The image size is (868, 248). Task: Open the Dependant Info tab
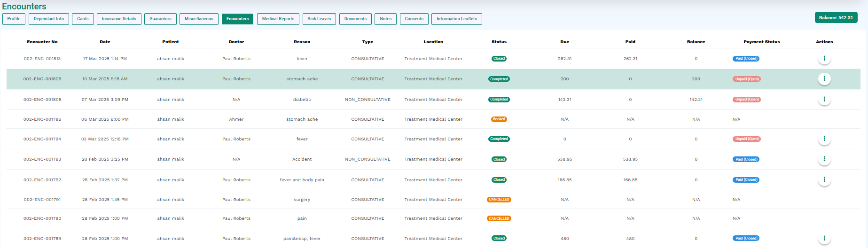click(49, 19)
